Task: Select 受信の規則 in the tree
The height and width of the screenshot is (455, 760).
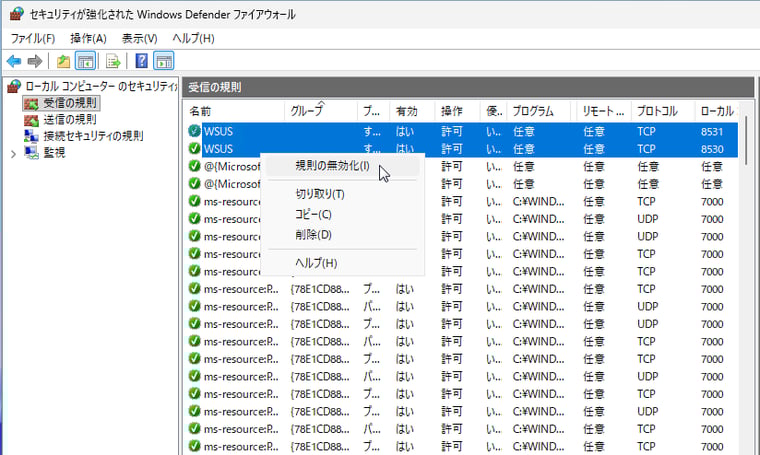Action: click(70, 103)
